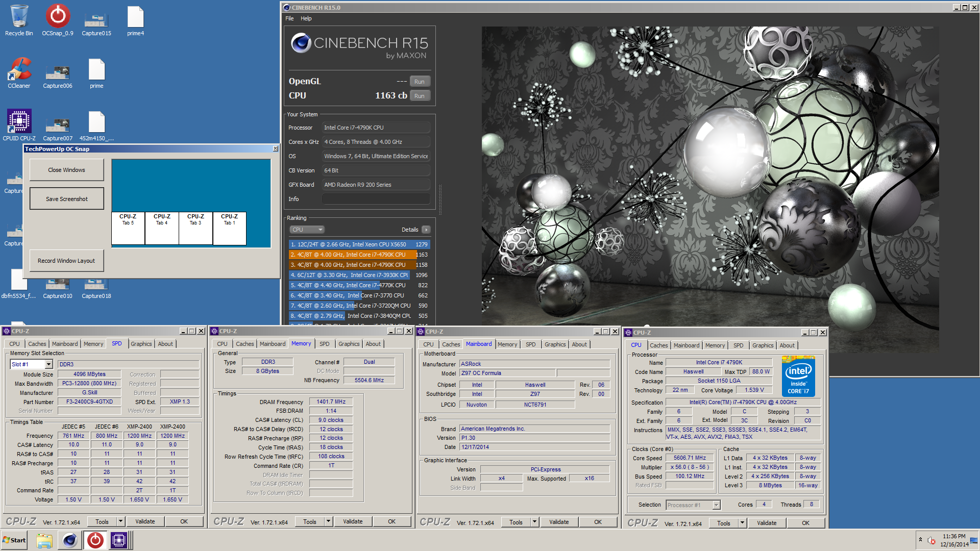Open the ranking CPU dropdown
This screenshot has height=551, width=980.
click(307, 230)
